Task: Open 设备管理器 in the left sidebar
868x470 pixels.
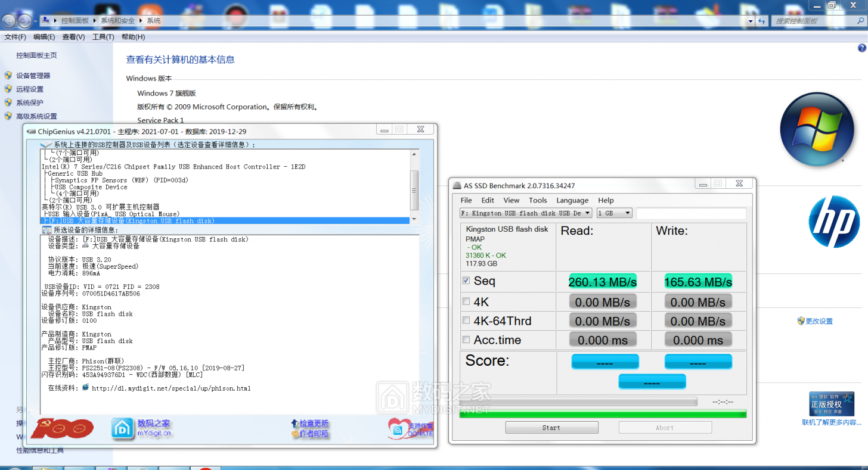Action: pyautogui.click(x=33, y=76)
